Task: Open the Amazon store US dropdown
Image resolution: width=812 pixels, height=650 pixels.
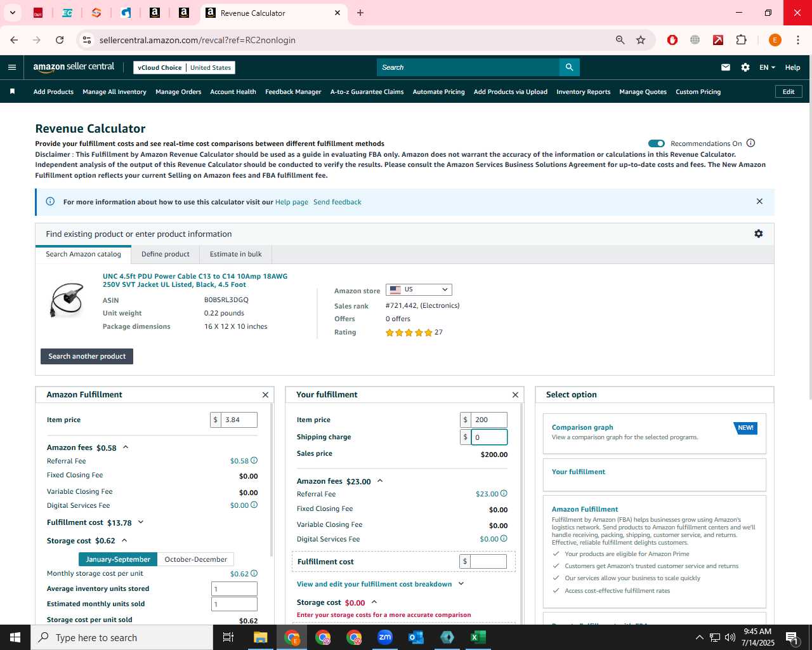Action: click(x=419, y=289)
